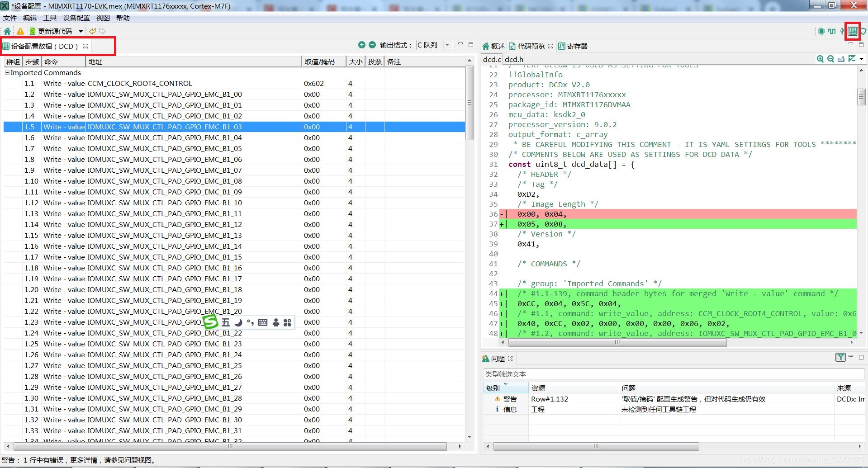Maximize the DCD panel view
Viewport: 868px width, 468px height.
(471, 44)
